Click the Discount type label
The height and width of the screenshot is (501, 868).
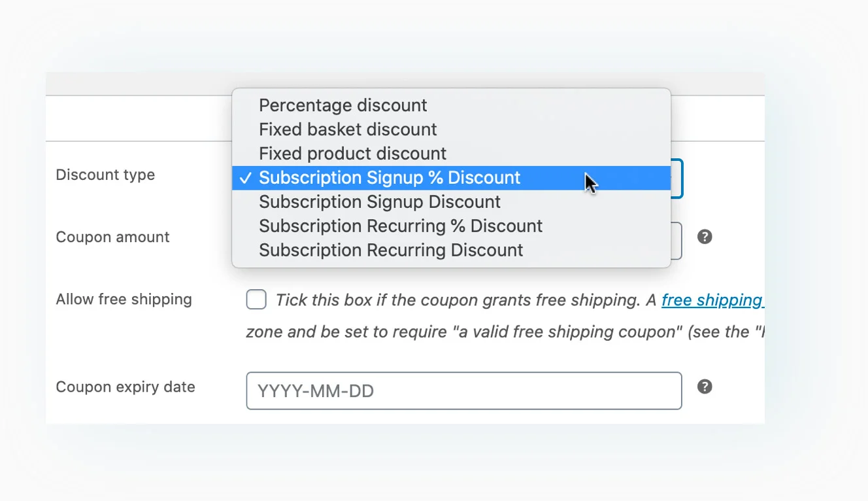pos(105,175)
